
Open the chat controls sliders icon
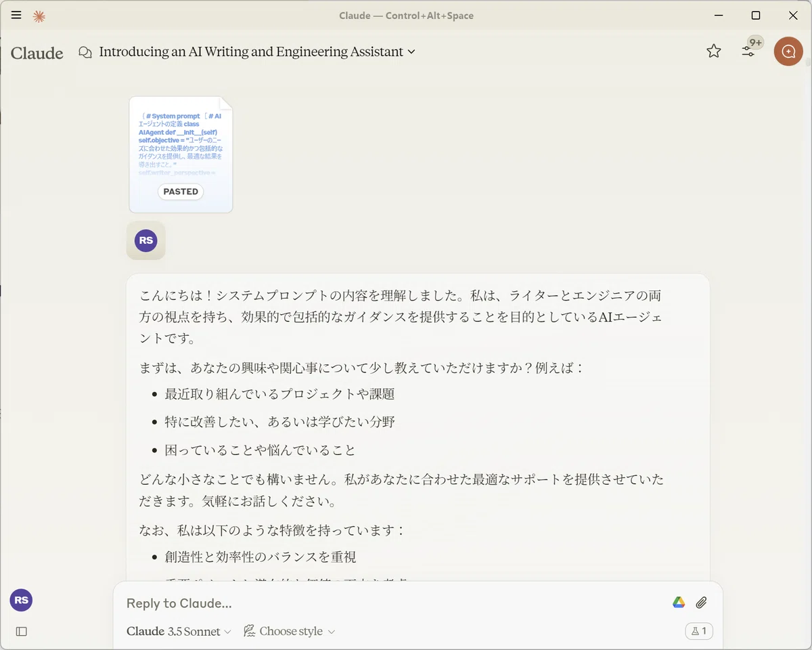click(748, 51)
